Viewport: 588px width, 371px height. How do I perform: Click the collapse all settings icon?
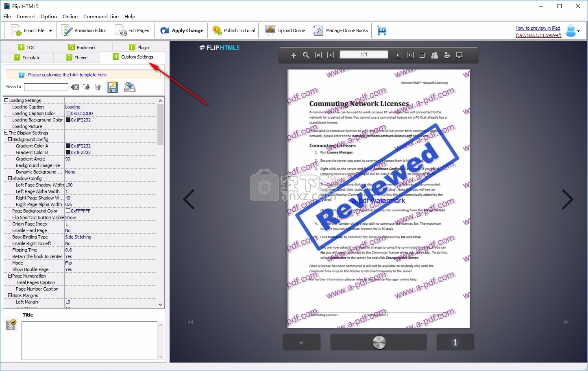[x=98, y=87]
